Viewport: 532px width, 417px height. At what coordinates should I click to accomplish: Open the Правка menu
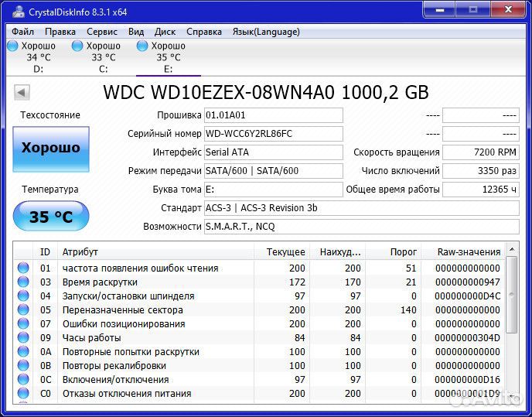pyautogui.click(x=60, y=32)
